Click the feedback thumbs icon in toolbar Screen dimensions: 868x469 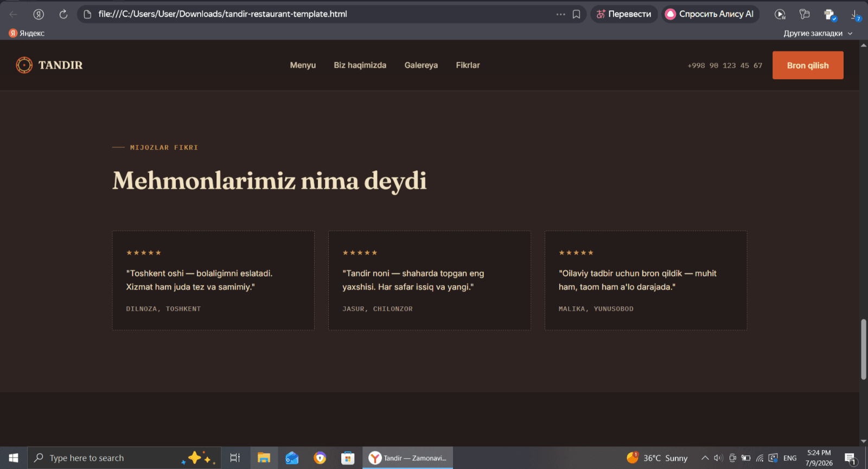(805, 14)
